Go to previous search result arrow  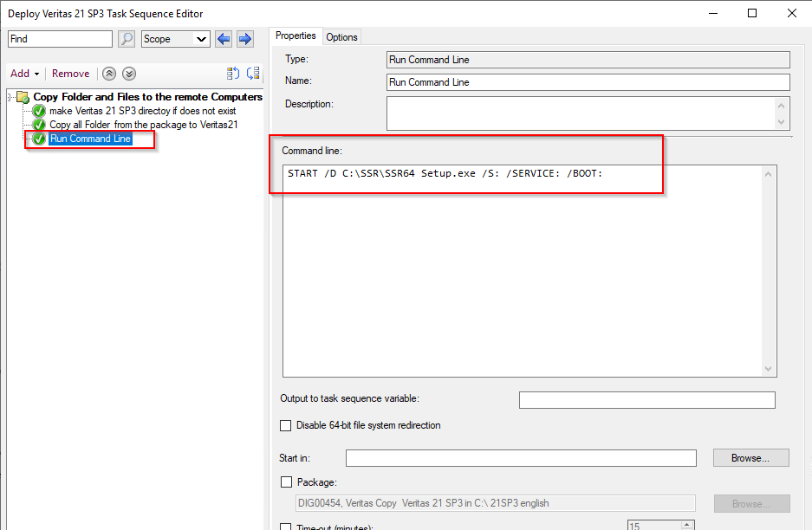224,39
